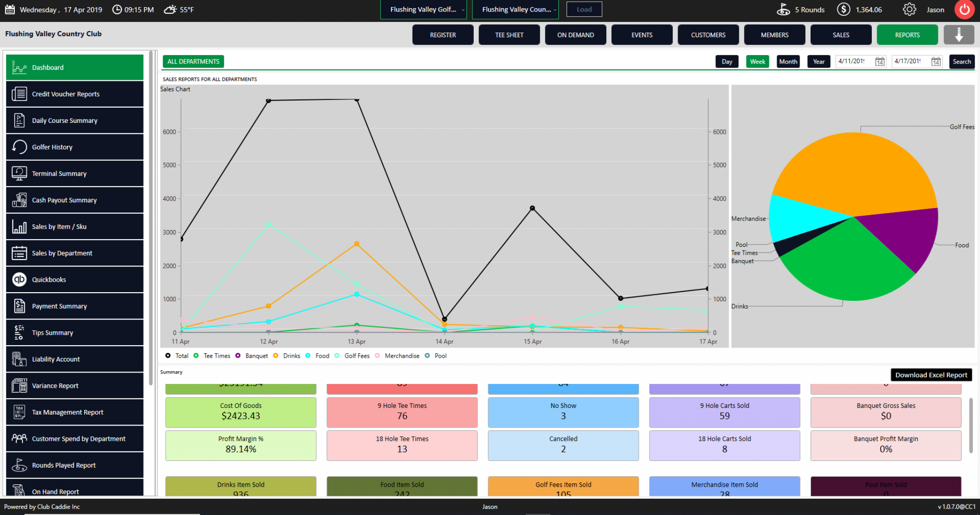Switch to the TEE SHEET tab
This screenshot has width=980, height=515.
click(509, 34)
